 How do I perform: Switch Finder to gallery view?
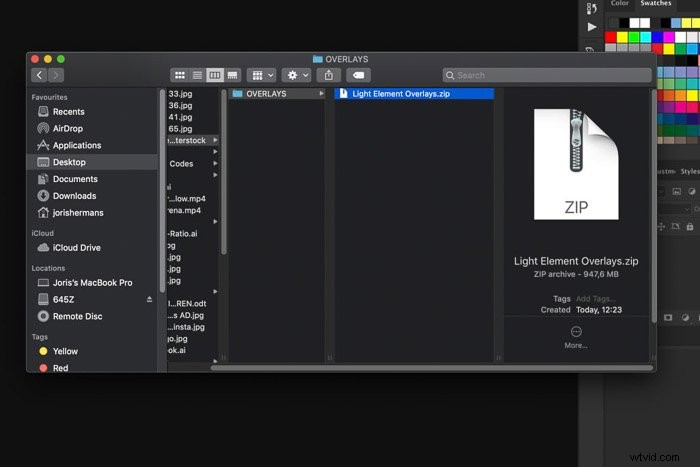coord(232,75)
